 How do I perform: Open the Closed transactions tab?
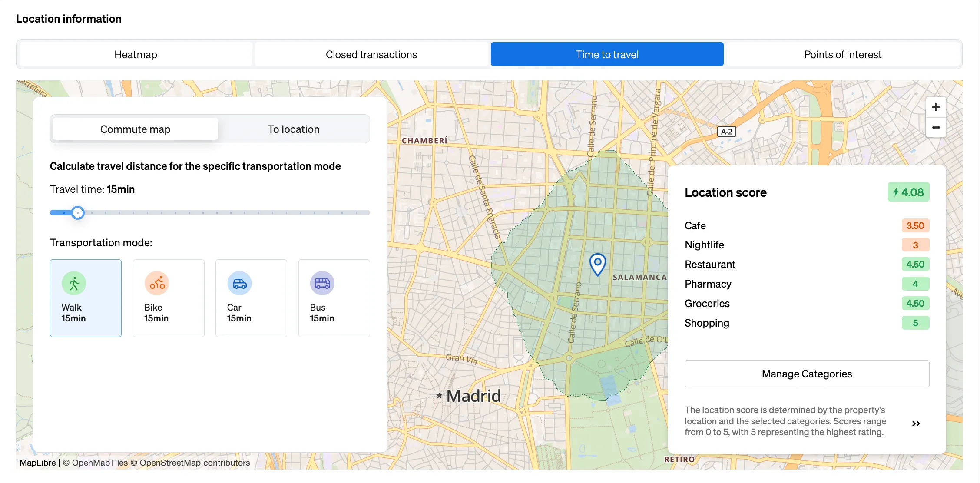click(371, 54)
